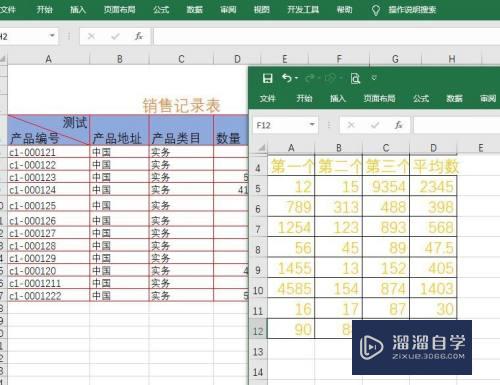Click the Redo arrow in front window
Viewport: 500px width, 385px height.
pos(310,78)
